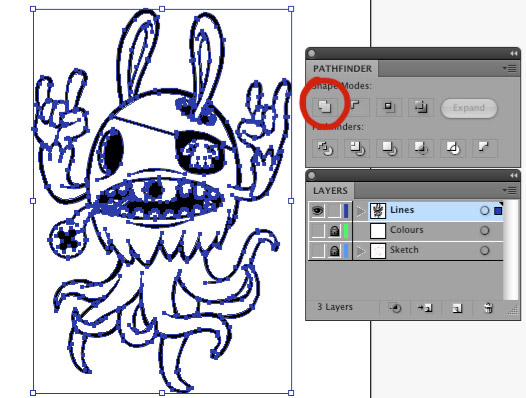This screenshot has height=398, width=526.
Task: Select the Intersect shape mode icon
Action: [388, 107]
